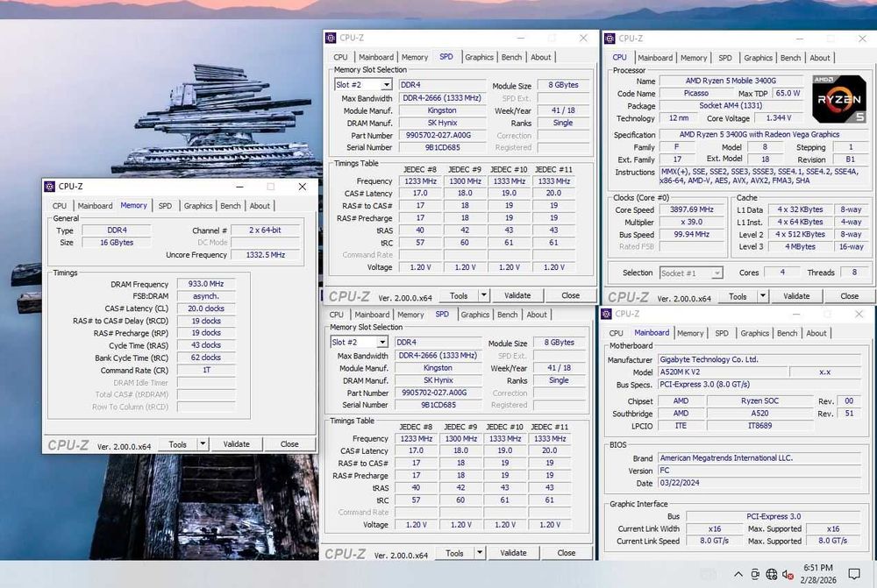Image resolution: width=877 pixels, height=588 pixels.
Task: Switch to Bench tab in Memory window
Action: (231, 206)
